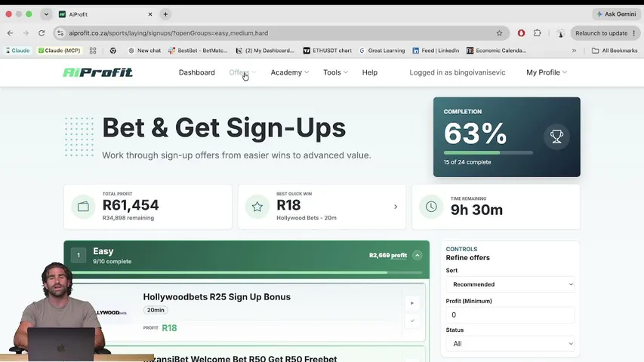Click the browser back arrow
The height and width of the screenshot is (362, 644).
pyautogui.click(x=11, y=33)
